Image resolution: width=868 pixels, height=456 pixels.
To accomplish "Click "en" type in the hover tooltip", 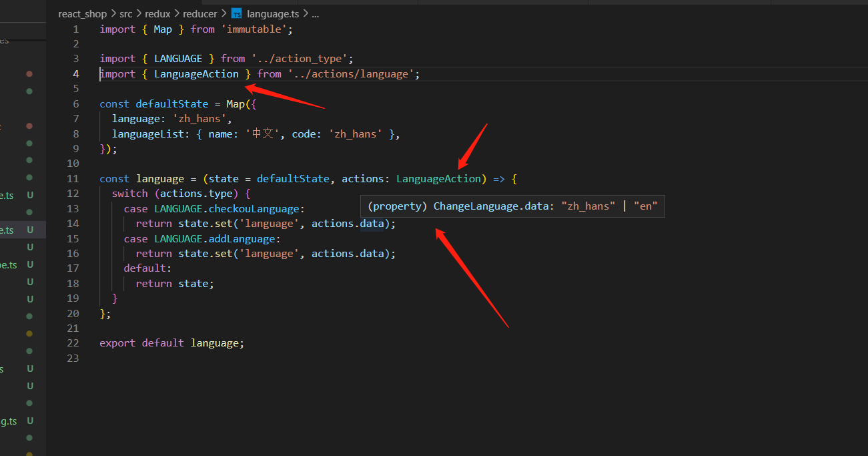I will 646,206.
